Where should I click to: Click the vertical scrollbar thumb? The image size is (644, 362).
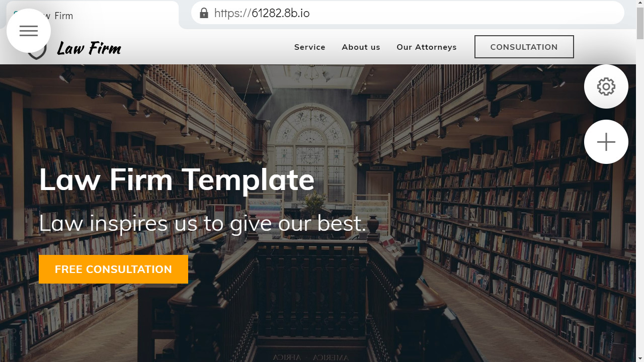pyautogui.click(x=640, y=24)
